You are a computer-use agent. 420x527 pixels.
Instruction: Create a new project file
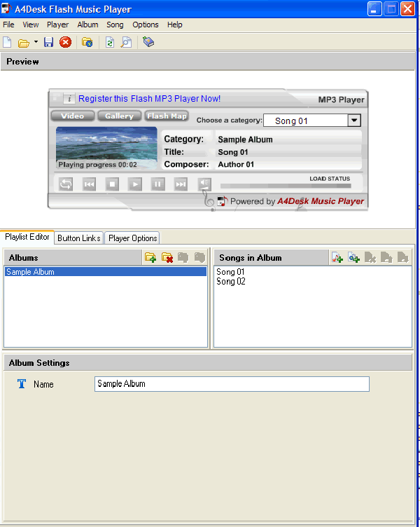pyautogui.click(x=8, y=42)
